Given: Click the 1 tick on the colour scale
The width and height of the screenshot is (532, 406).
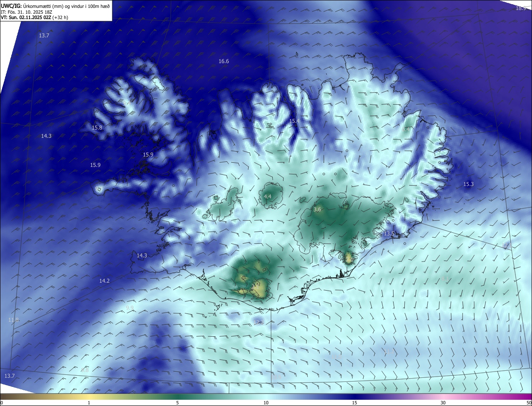Looking at the screenshot, I should tap(89, 403).
